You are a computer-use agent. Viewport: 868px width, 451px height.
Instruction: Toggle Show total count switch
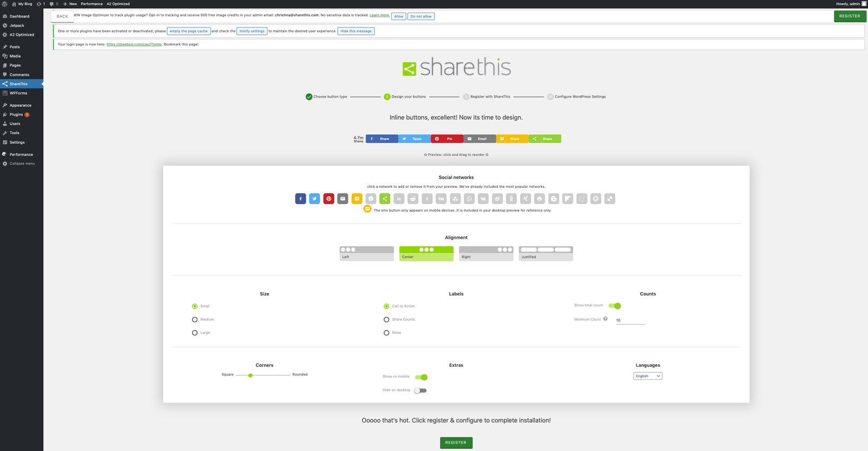(615, 306)
